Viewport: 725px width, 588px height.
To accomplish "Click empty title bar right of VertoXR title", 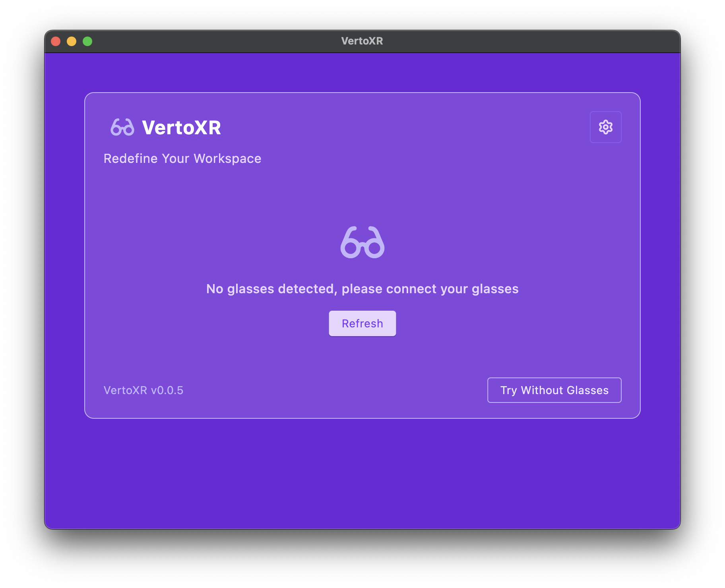I will tap(517, 41).
